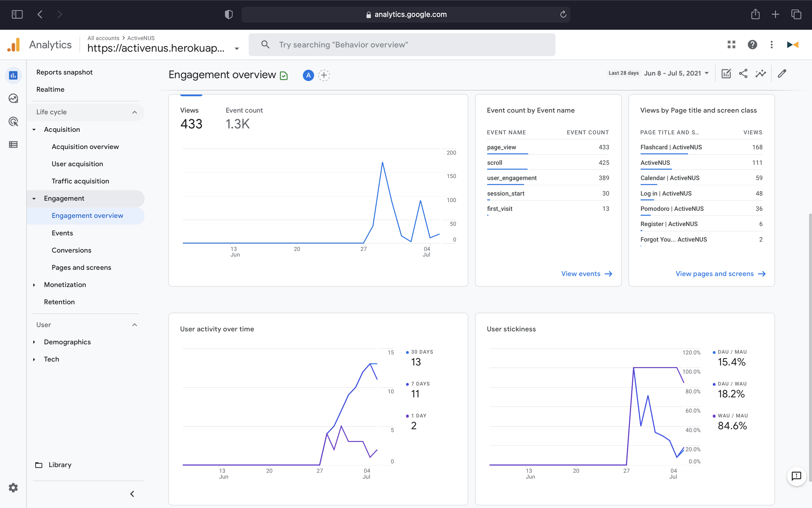Viewport: 812px width, 508px height.
Task: Open Events report
Action: [62, 233]
